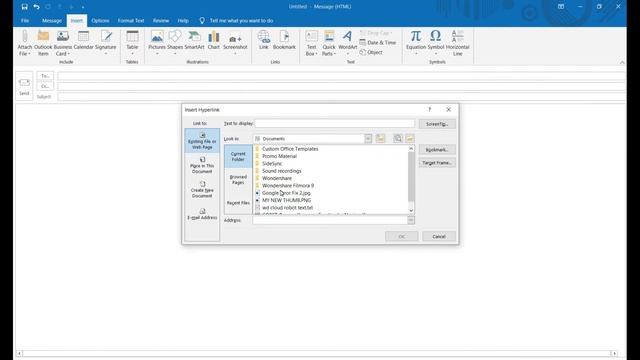Click Object in Text group

point(371,52)
